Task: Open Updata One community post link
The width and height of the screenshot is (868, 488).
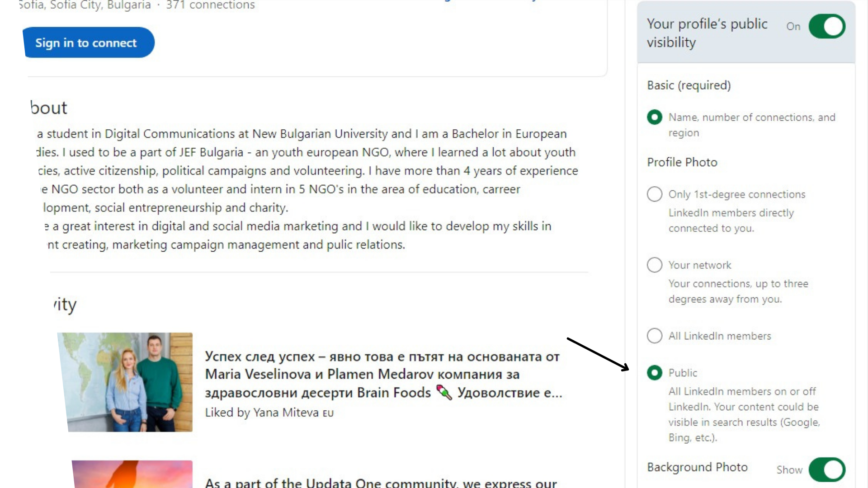Action: 381,482
